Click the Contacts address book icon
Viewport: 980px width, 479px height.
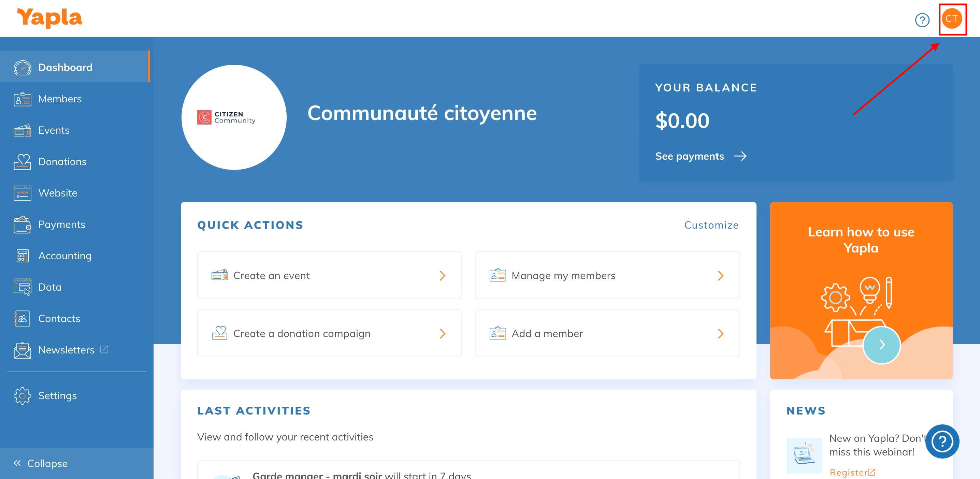(x=23, y=319)
